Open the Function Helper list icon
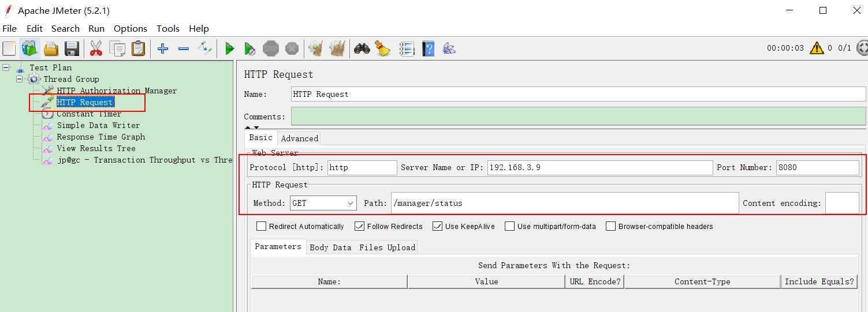Image resolution: width=868 pixels, height=312 pixels. (x=407, y=48)
